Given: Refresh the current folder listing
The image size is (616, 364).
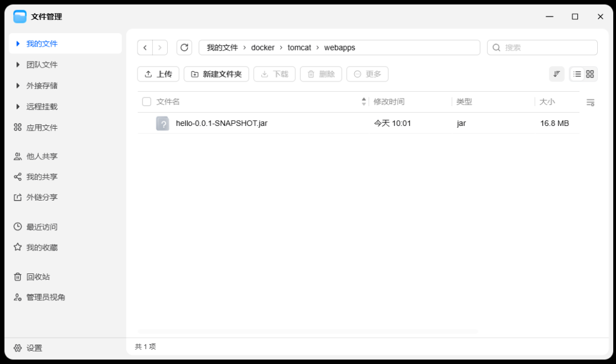Looking at the screenshot, I should point(184,47).
